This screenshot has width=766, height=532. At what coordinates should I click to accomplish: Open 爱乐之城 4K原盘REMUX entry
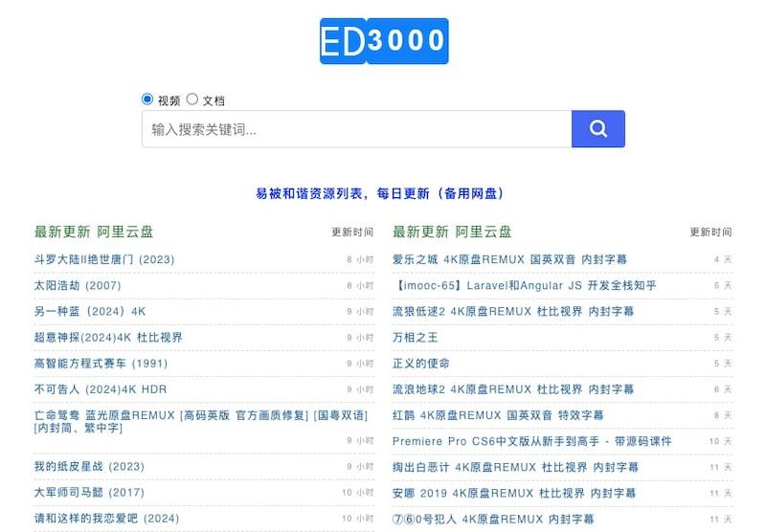click(509, 259)
